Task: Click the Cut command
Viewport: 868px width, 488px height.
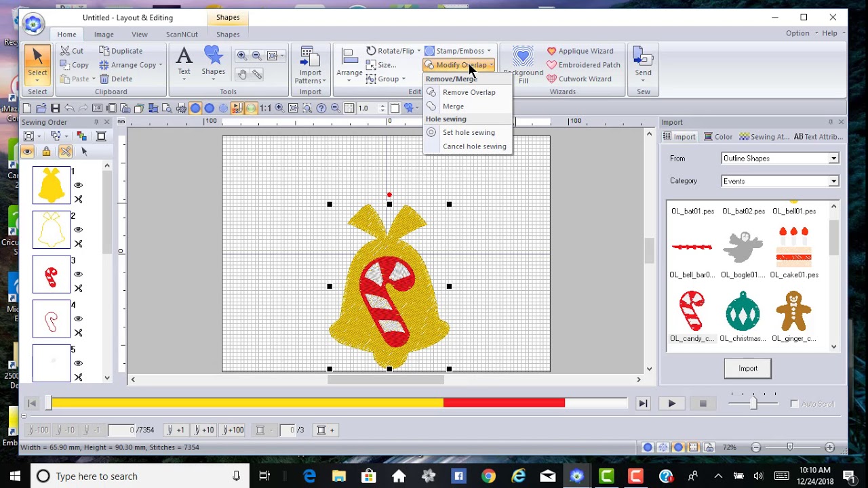Action: point(71,51)
